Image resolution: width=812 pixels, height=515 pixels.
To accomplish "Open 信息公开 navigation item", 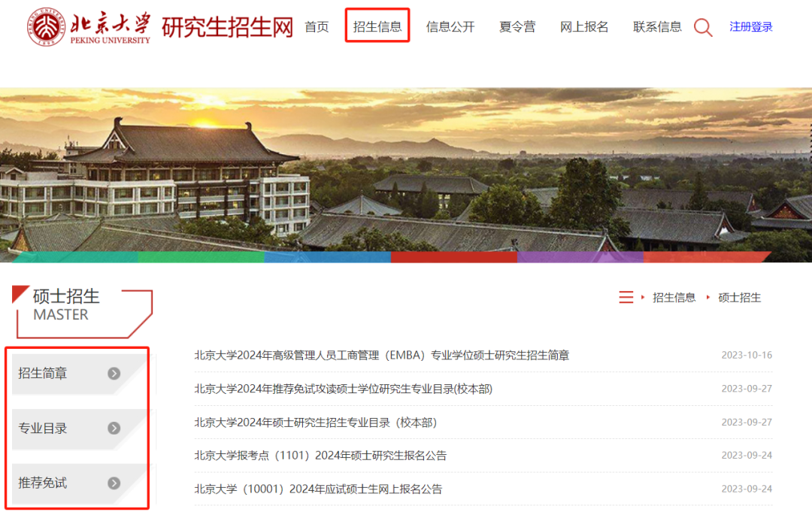I will (x=450, y=27).
